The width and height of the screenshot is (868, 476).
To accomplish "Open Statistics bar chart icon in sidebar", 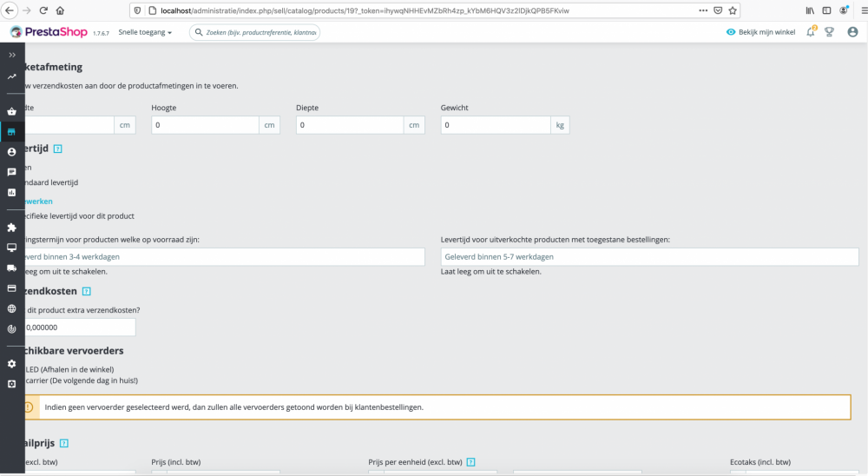I will [11, 192].
